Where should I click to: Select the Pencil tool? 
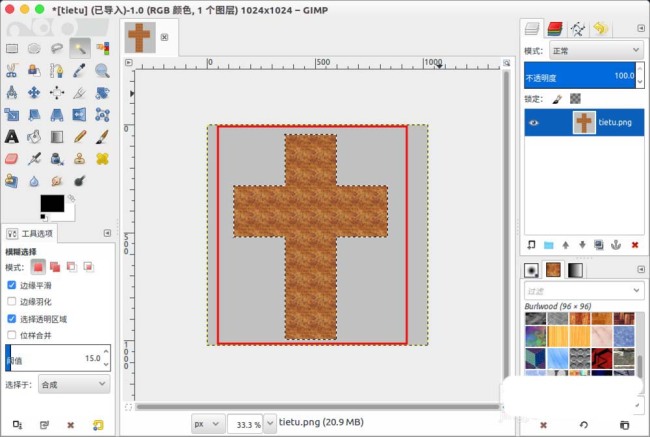(x=79, y=136)
